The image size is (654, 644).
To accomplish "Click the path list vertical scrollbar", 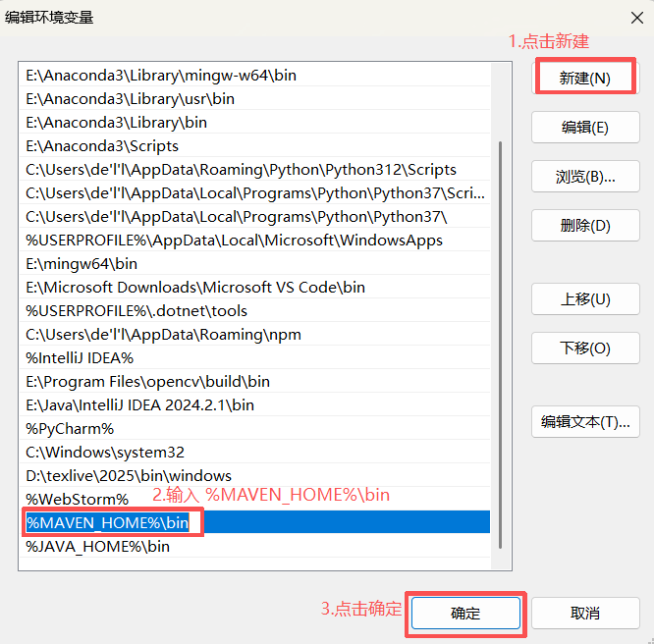I will [x=500, y=345].
